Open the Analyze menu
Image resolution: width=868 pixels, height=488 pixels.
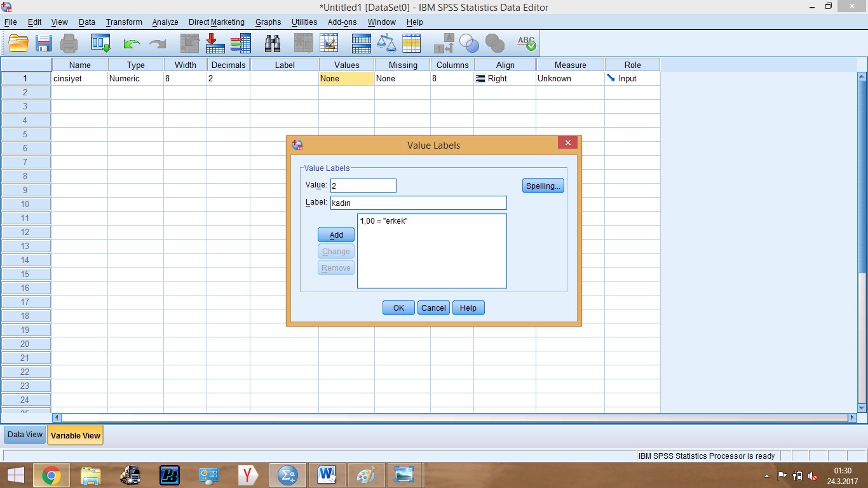pyautogui.click(x=165, y=22)
